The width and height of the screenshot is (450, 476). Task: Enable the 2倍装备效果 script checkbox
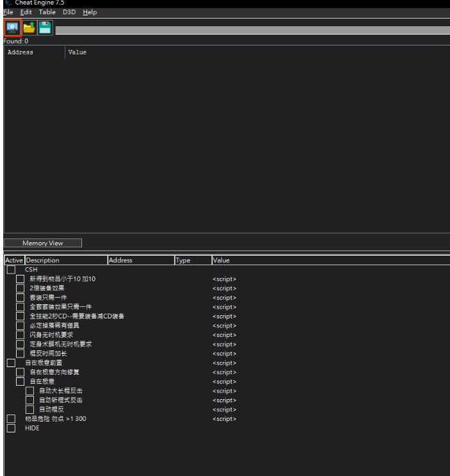[21, 288]
